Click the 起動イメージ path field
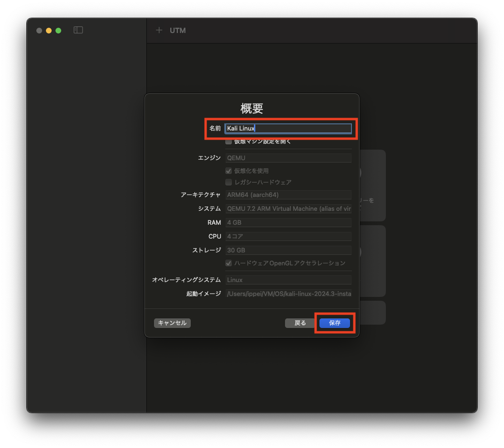The image size is (504, 448). 288,294
